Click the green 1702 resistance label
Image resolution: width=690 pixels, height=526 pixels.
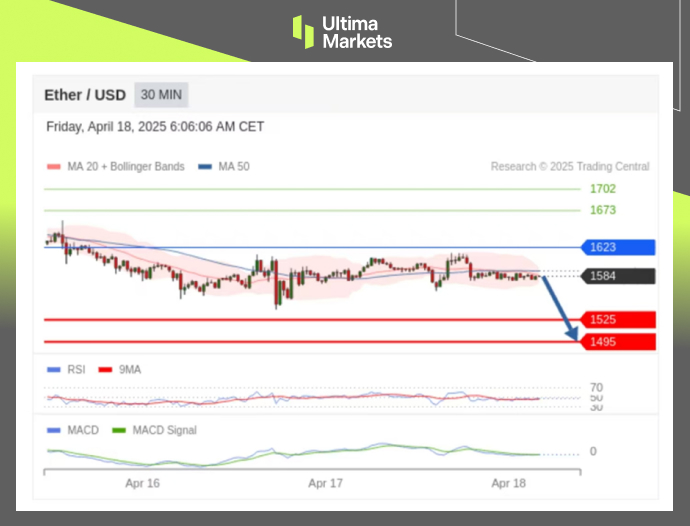[x=602, y=188]
